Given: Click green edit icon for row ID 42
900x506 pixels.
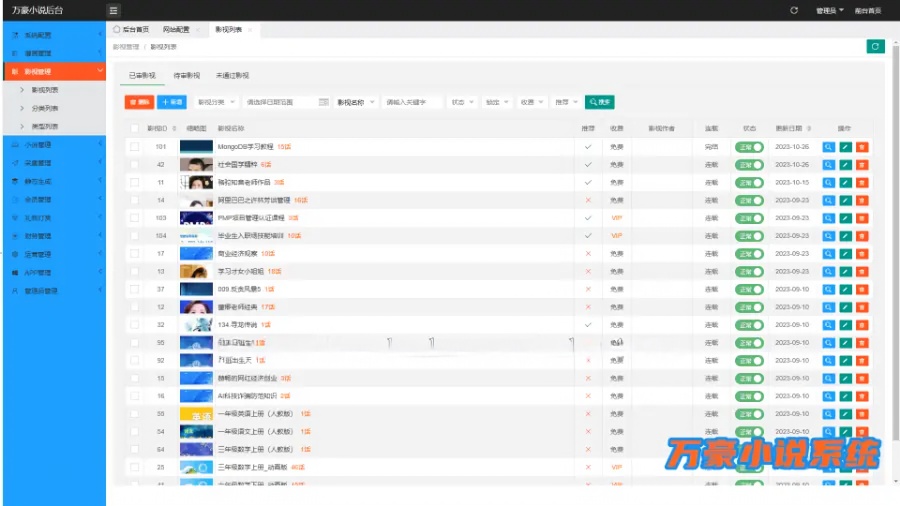Looking at the screenshot, I should point(845,165).
